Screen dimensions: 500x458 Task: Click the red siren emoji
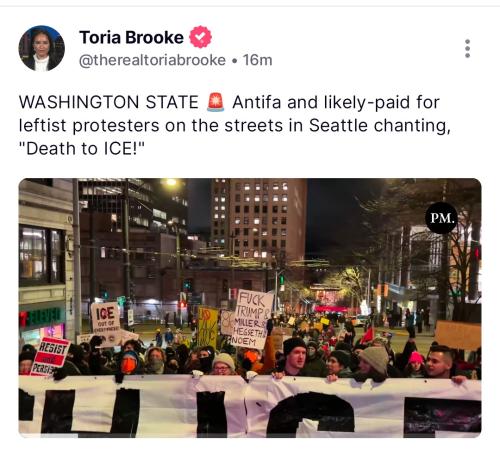click(215, 102)
